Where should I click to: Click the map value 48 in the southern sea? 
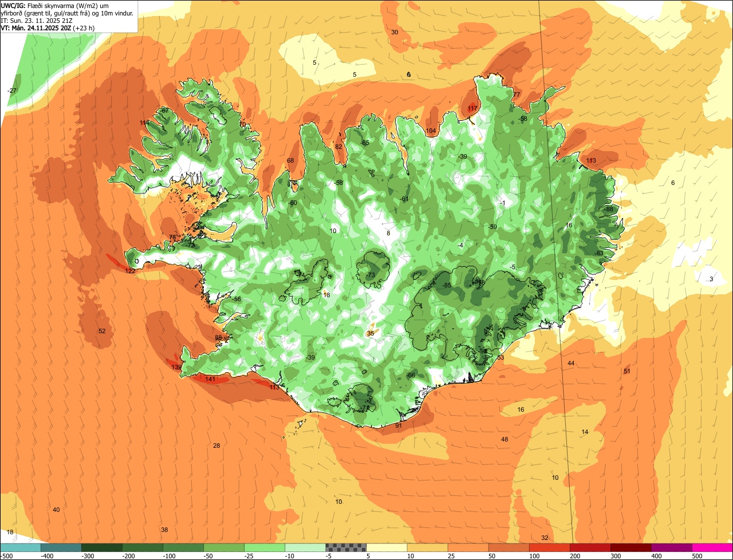click(505, 439)
